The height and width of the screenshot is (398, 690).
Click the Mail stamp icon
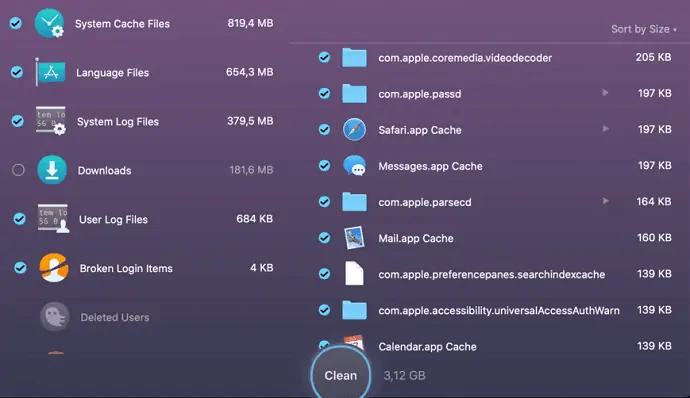[354, 238]
